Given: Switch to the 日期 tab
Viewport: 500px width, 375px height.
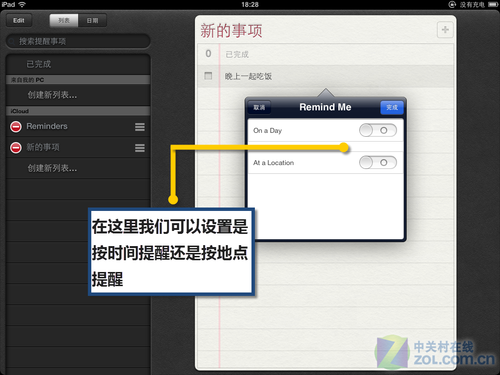Looking at the screenshot, I should [92, 21].
